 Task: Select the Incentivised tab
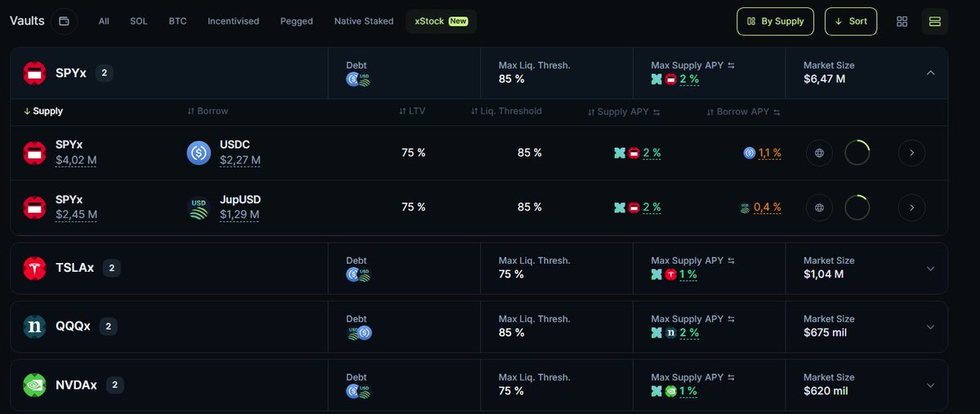click(x=234, y=21)
